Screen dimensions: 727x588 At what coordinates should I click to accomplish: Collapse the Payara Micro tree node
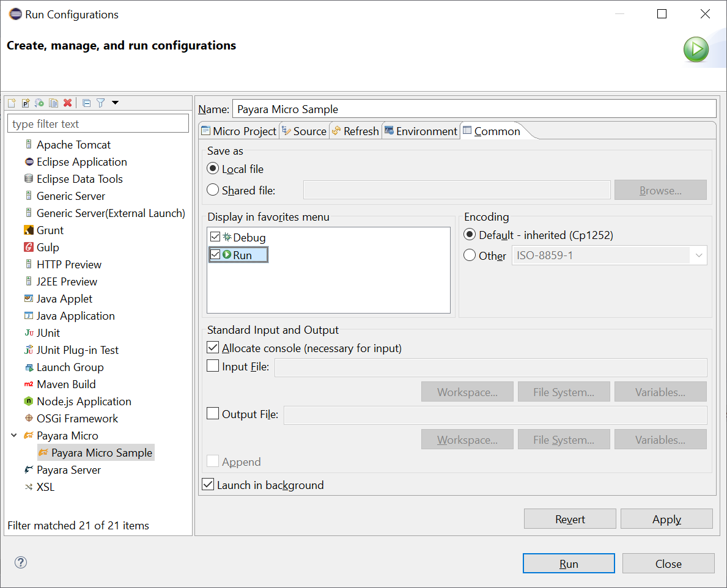13,435
